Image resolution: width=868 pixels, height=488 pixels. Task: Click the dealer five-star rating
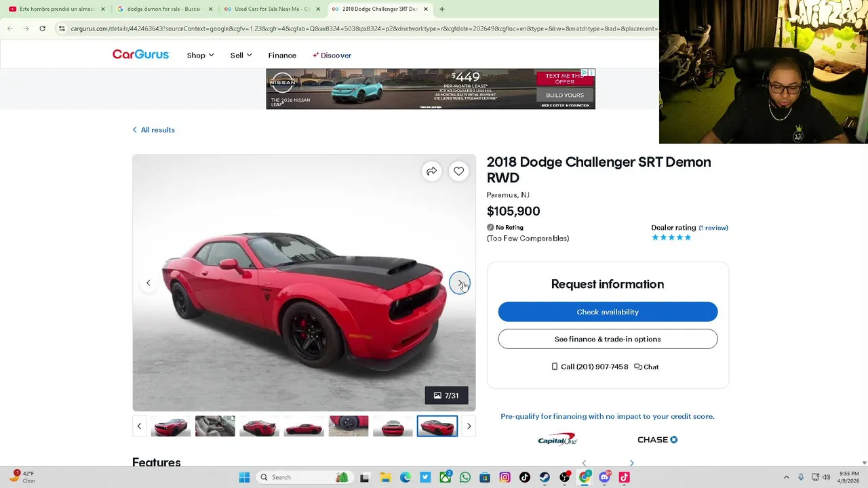671,237
